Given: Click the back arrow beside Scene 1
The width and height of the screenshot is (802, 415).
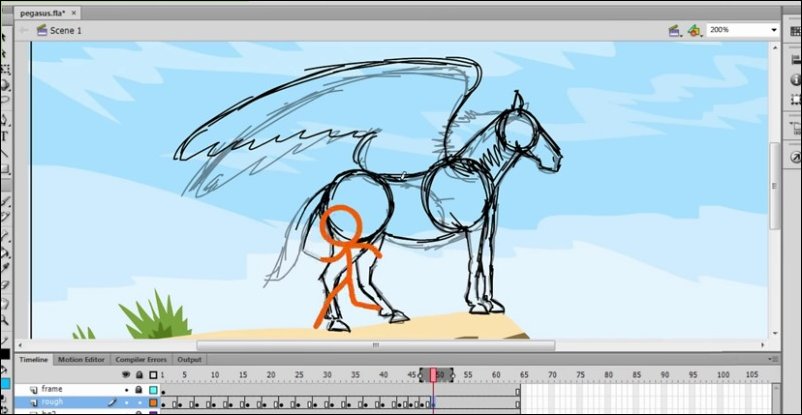Looking at the screenshot, I should click(22, 31).
